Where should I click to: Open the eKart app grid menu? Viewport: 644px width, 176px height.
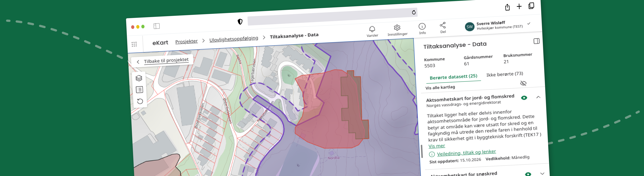pos(134,44)
